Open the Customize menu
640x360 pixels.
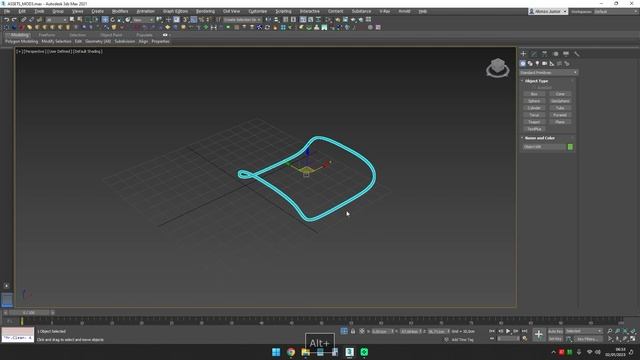tap(258, 11)
